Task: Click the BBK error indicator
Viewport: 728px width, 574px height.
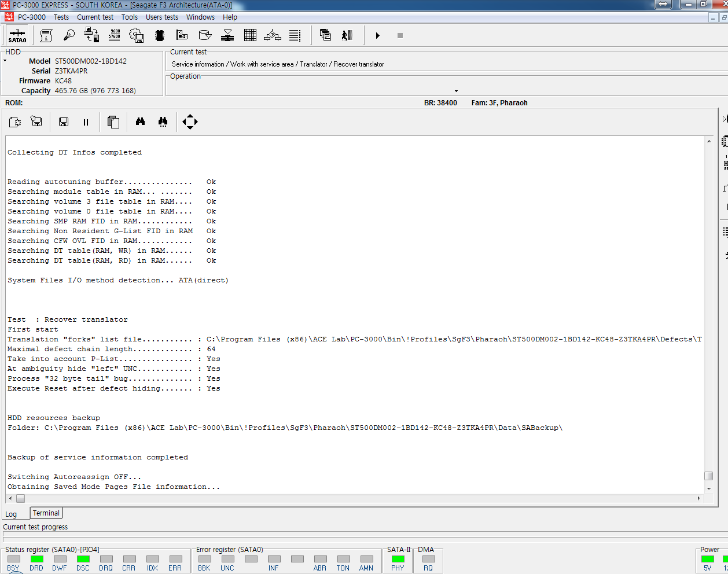Action: (x=204, y=559)
